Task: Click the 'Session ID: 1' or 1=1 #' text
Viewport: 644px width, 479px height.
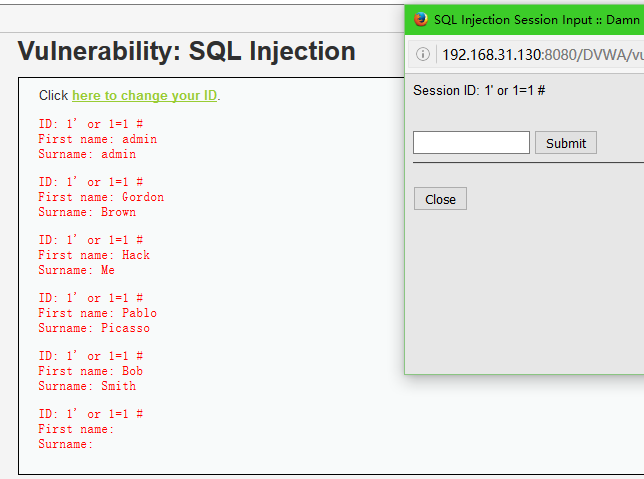Action: point(479,90)
